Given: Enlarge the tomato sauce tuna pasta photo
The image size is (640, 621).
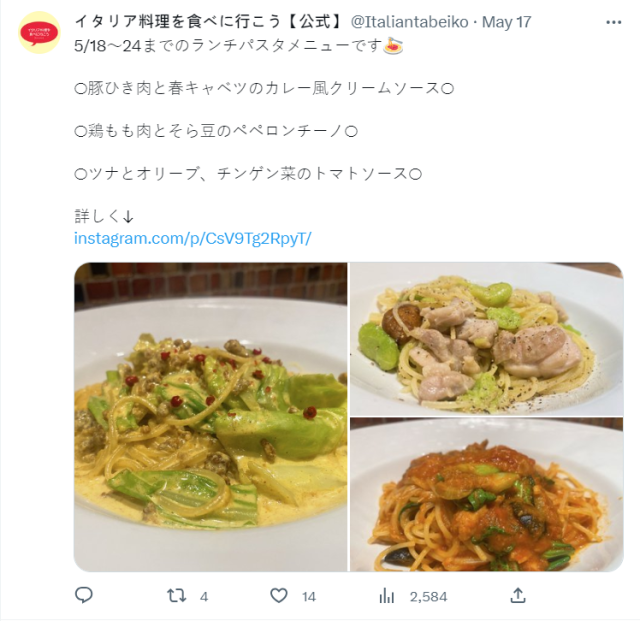Looking at the screenshot, I should 487,494.
